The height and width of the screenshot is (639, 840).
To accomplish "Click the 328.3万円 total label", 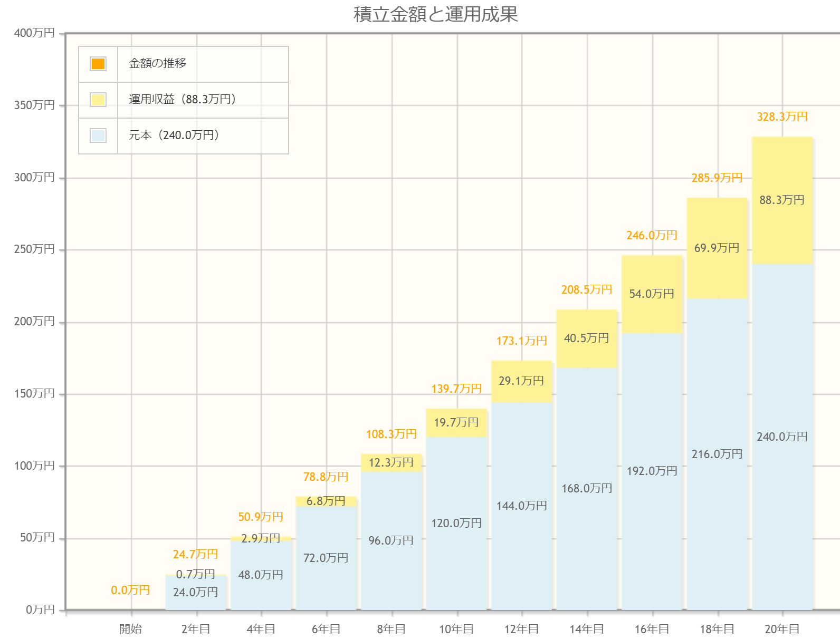I will pos(782,117).
